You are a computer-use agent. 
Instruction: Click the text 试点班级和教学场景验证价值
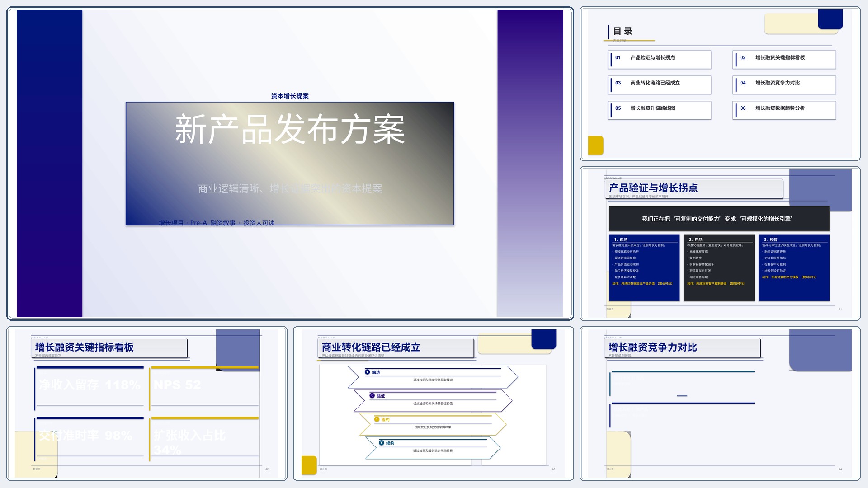(x=433, y=404)
